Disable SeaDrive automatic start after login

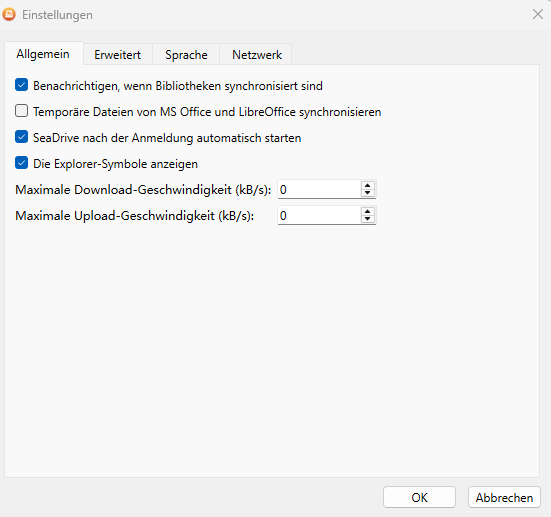pos(21,137)
